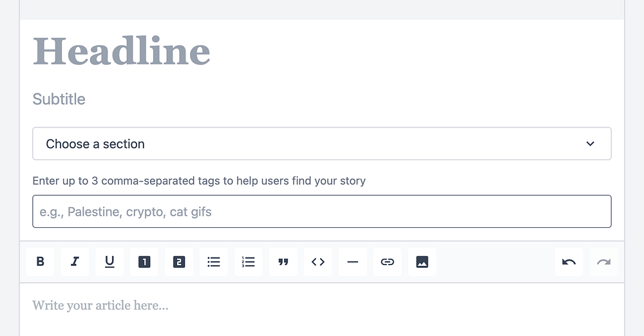This screenshot has width=644, height=336.
Task: Redo the last undone edit
Action: 604,262
